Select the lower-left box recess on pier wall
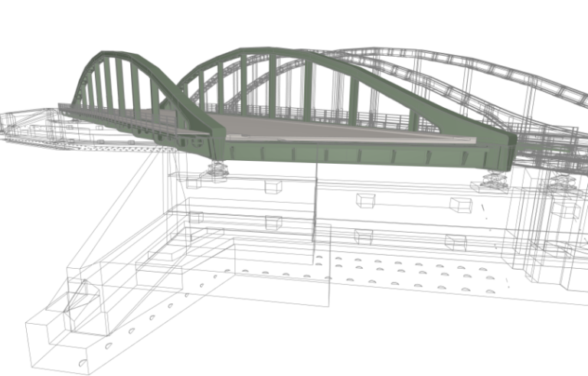This screenshot has height=376, width=588. [273, 222]
